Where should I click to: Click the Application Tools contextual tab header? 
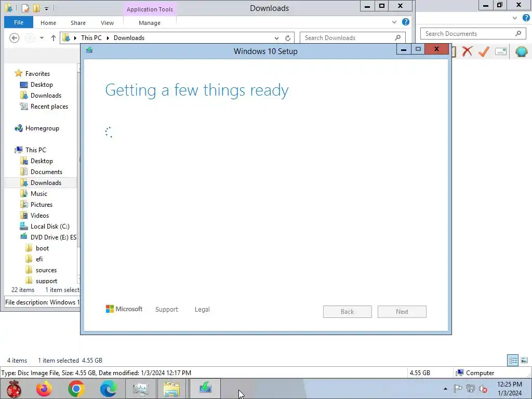150,9
